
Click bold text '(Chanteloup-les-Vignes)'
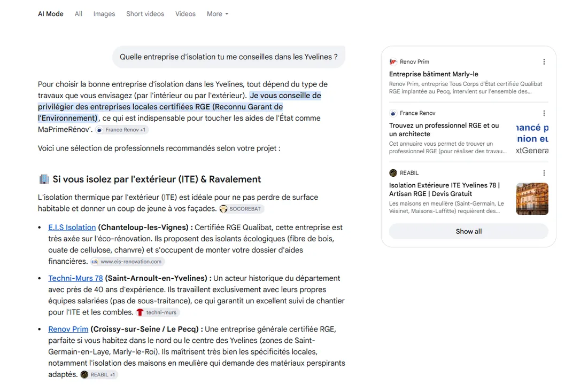tap(143, 227)
